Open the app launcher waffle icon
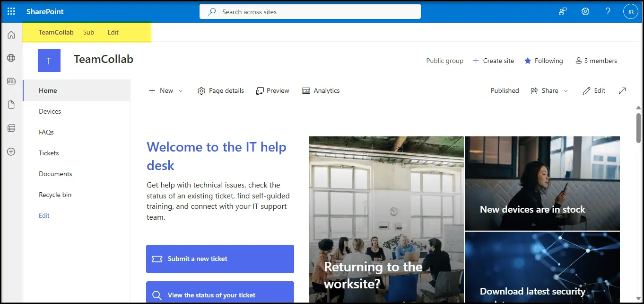This screenshot has width=644, height=304. point(11,11)
